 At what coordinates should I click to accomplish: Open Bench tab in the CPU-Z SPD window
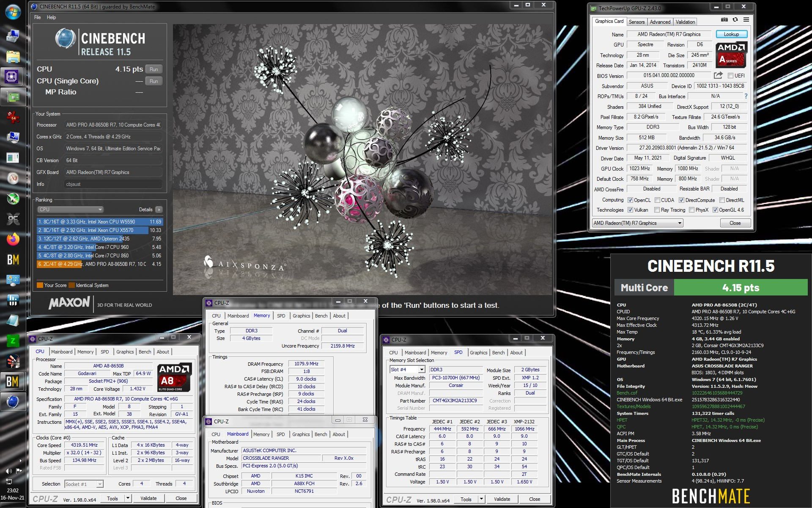point(498,353)
